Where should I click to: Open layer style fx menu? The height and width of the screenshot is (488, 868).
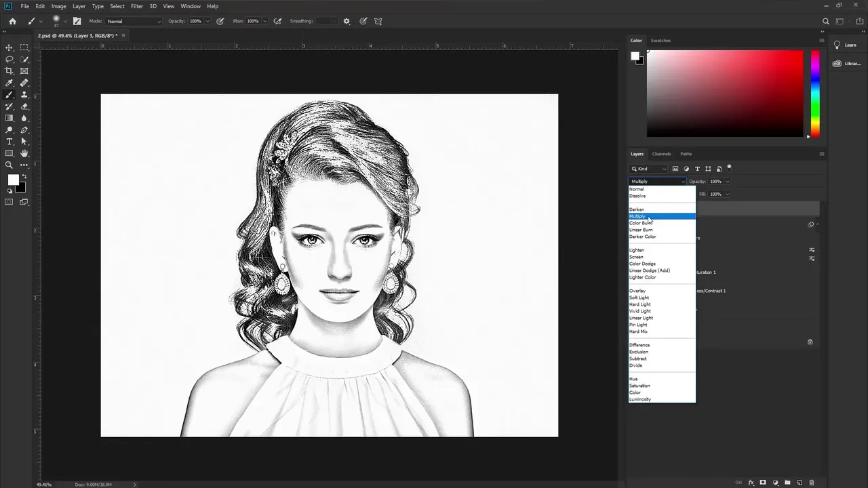[751, 483]
